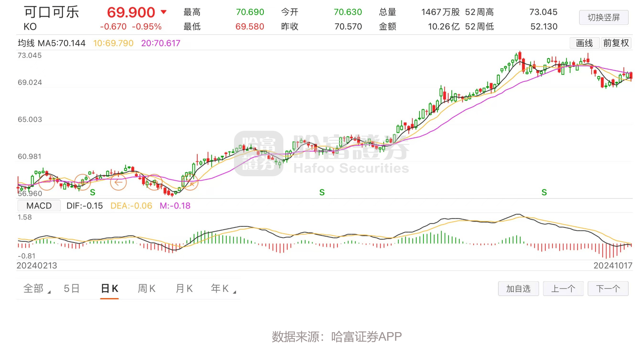Click the price change -0.670

tap(113, 27)
